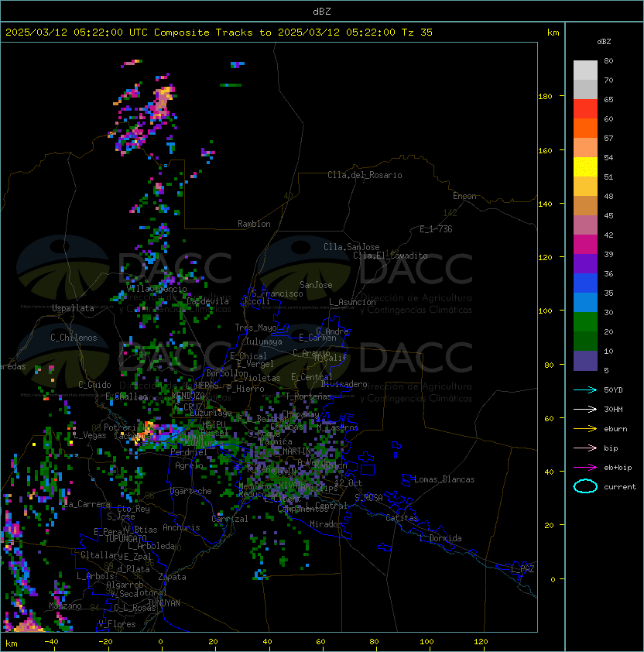Image resolution: width=644 pixels, height=652 pixels.
Task: Click the 'Tres_Mayo' map label
Action: coord(255,328)
